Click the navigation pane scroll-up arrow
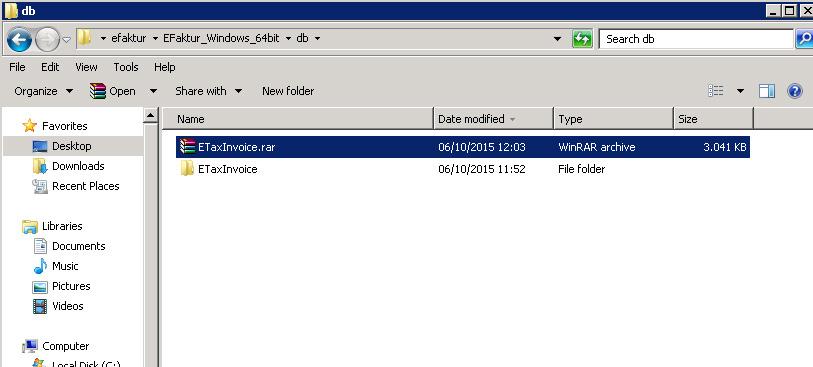Viewport: 813px width, 367px height. click(x=150, y=116)
